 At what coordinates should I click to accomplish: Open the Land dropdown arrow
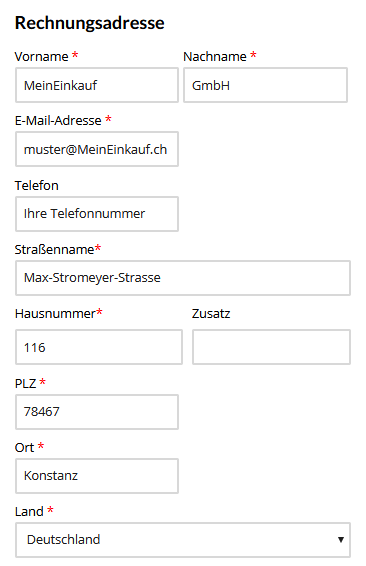pos(340,540)
